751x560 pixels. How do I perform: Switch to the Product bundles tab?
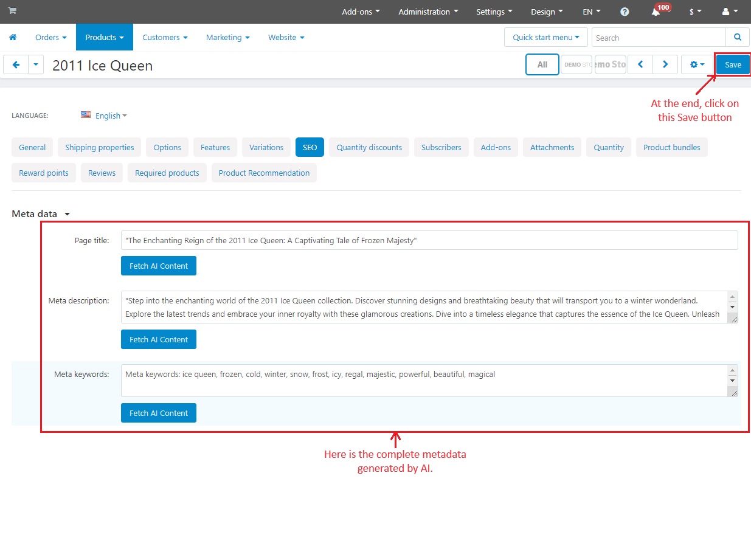672,147
